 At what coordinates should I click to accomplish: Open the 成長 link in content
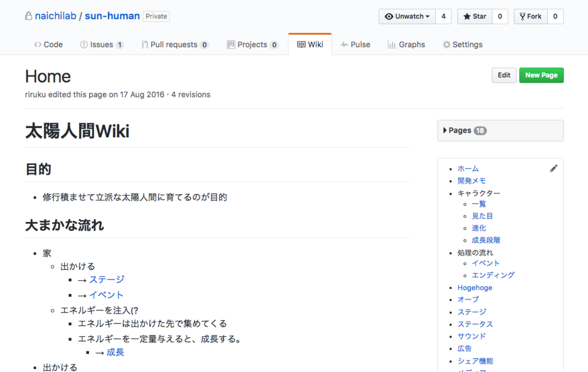(115, 352)
